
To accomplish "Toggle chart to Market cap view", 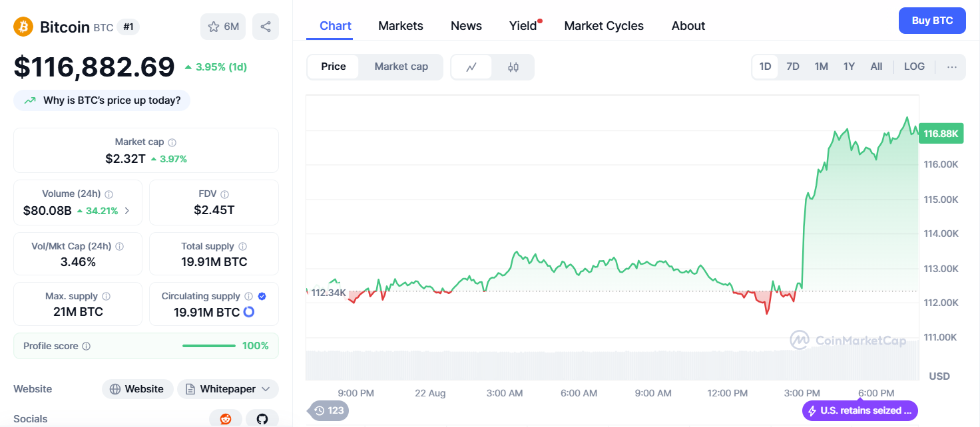I will pyautogui.click(x=400, y=67).
